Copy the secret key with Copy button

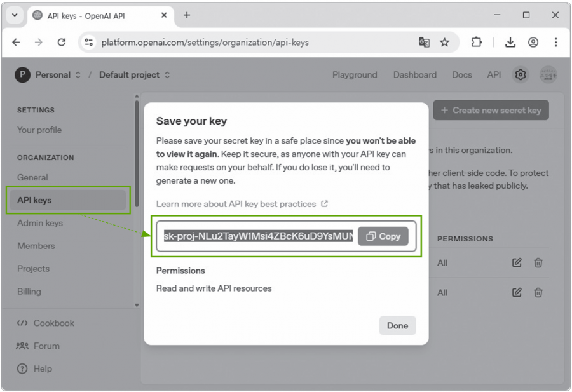tap(383, 236)
